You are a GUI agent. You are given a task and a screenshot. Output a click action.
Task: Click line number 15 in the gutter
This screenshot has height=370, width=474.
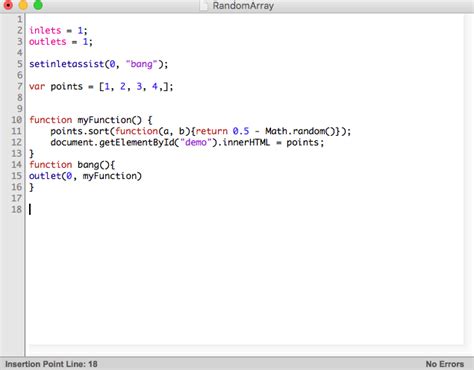click(16, 176)
